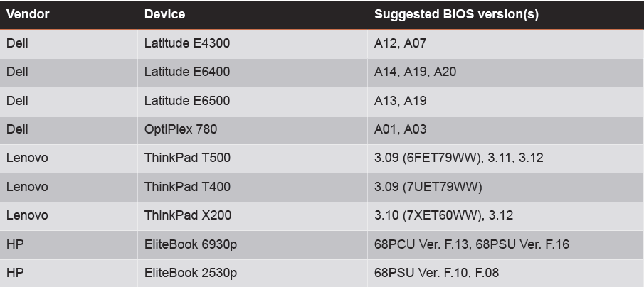The height and width of the screenshot is (287, 644).
Task: Click the EliteBook 2530p device cell
Action: coord(191,273)
